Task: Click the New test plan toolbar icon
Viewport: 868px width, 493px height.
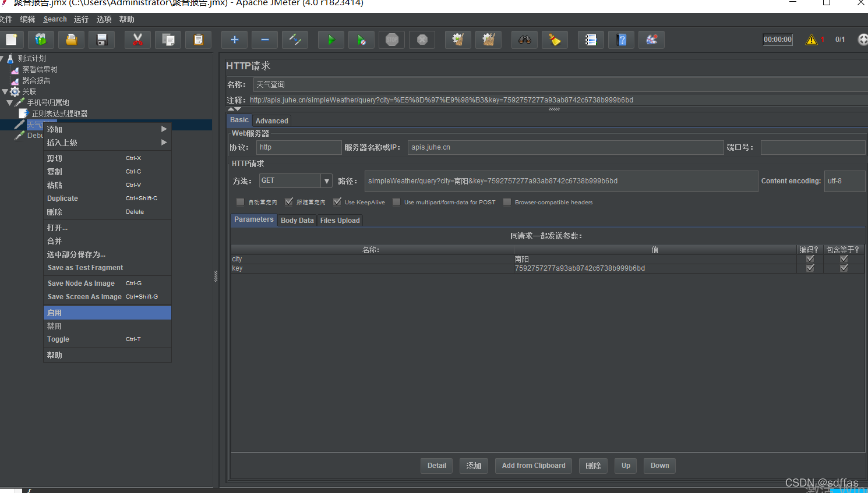Action: pos(11,40)
